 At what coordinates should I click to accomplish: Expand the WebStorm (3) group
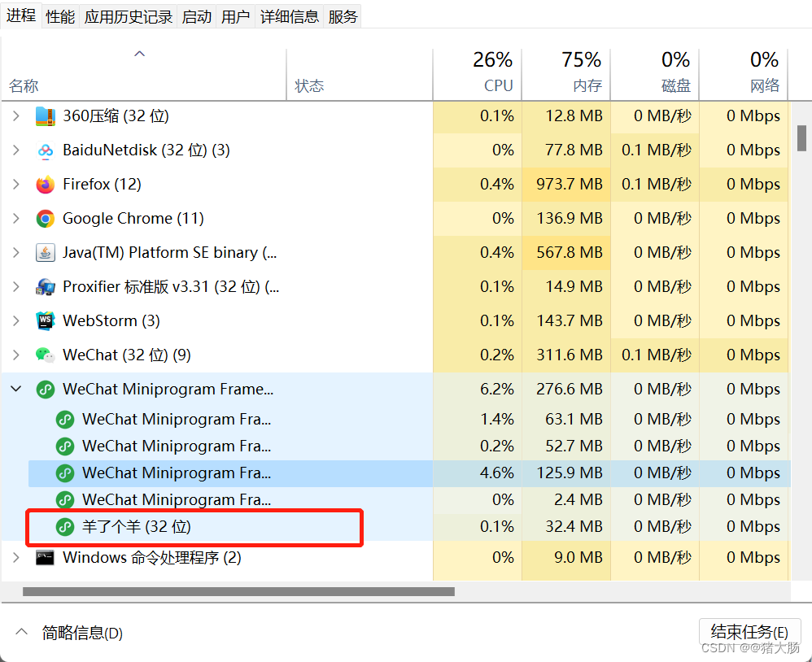pyautogui.click(x=16, y=321)
